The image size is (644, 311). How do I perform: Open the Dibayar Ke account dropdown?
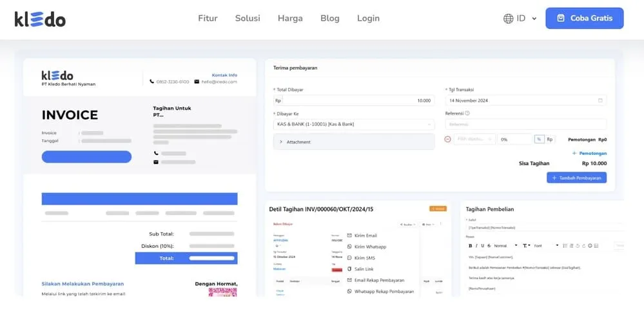(x=354, y=124)
